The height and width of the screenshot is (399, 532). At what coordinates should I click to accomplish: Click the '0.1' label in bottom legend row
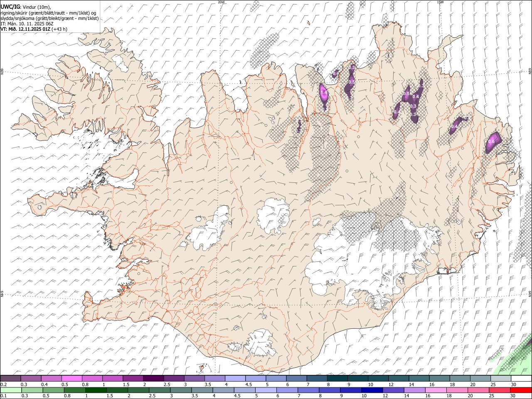4,396
